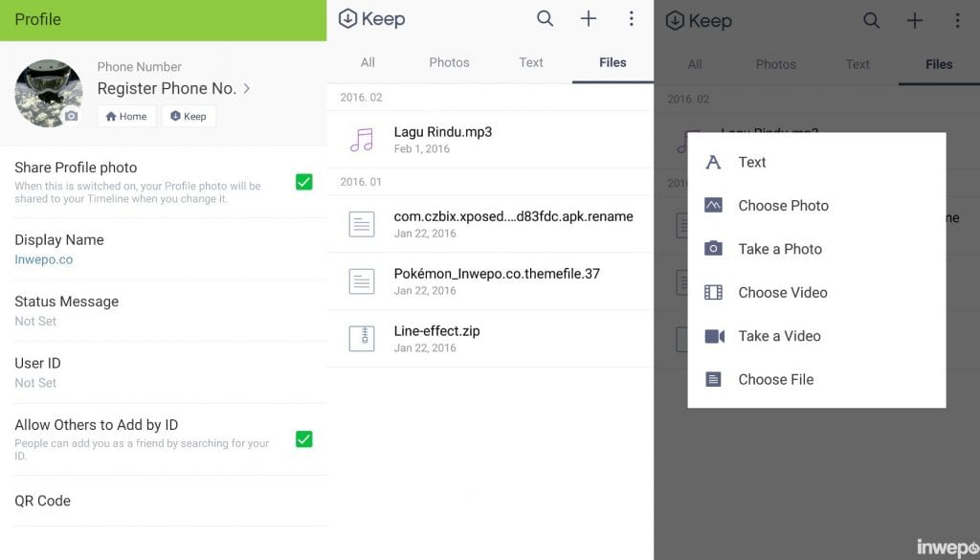Switch to Text tab in middle Keep screen
The image size is (980, 560).
point(530,62)
